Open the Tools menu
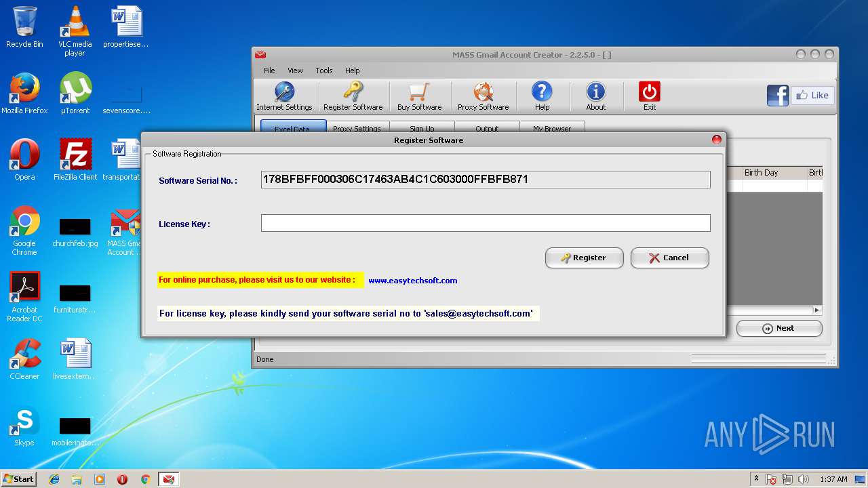The width and height of the screenshot is (868, 488). click(324, 70)
